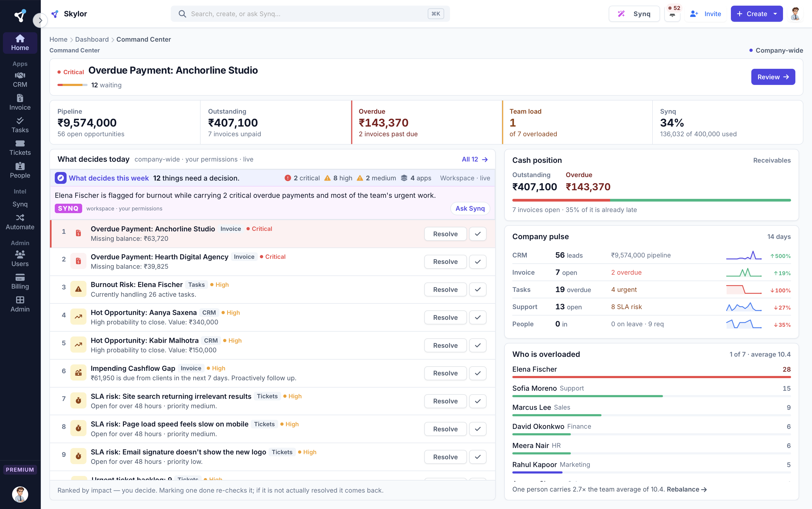Open Invoice app in sidebar
The image size is (812, 509).
[20, 102]
